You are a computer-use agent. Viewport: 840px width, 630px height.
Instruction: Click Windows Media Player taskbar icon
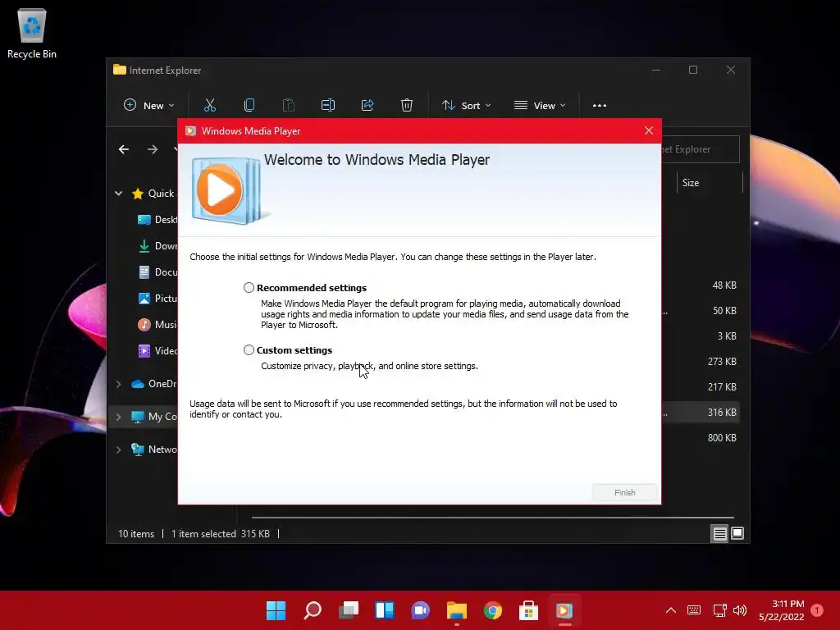(564, 610)
